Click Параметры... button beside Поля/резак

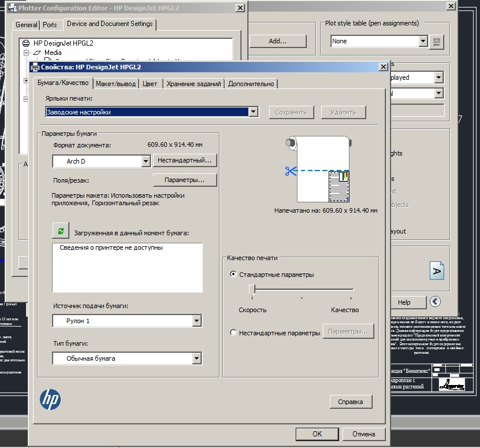coord(185,180)
